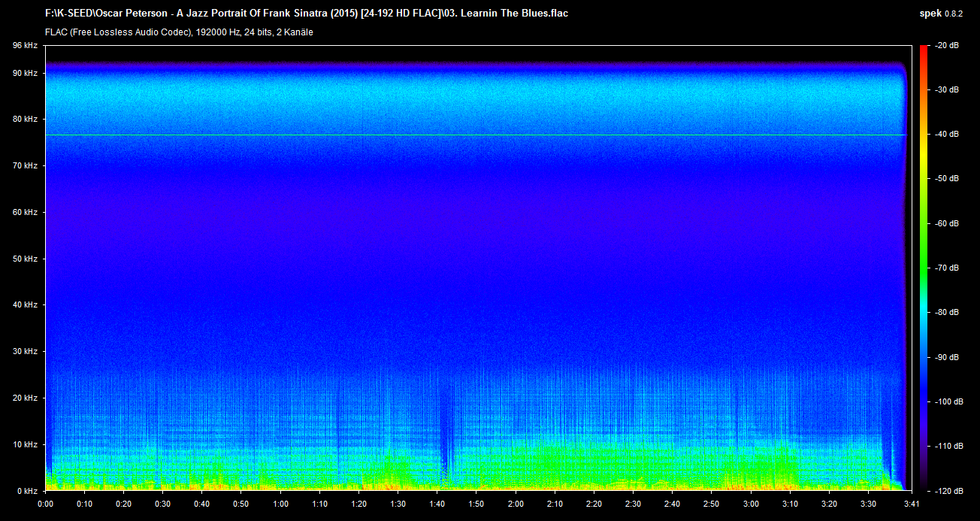Select the 3:30 time axis label

868,504
